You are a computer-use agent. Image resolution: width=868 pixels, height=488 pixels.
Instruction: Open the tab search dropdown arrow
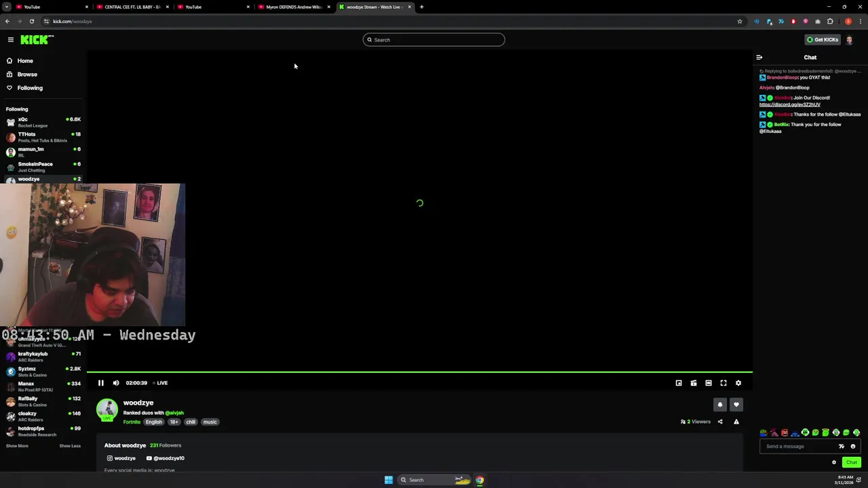(x=7, y=7)
